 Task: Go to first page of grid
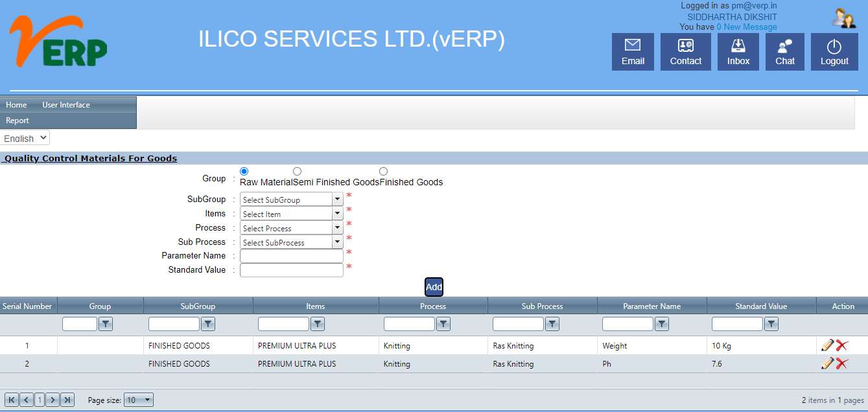12,400
